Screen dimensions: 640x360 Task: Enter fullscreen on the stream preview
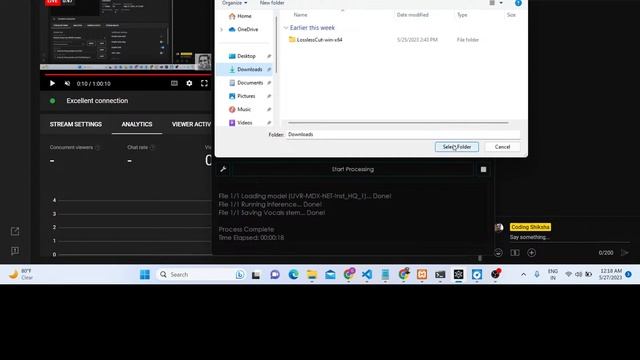click(204, 83)
